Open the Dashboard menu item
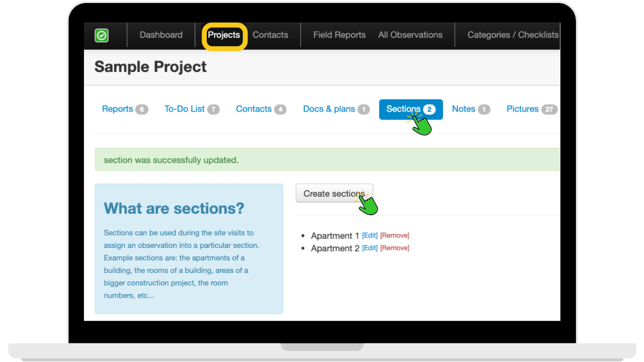 click(161, 35)
